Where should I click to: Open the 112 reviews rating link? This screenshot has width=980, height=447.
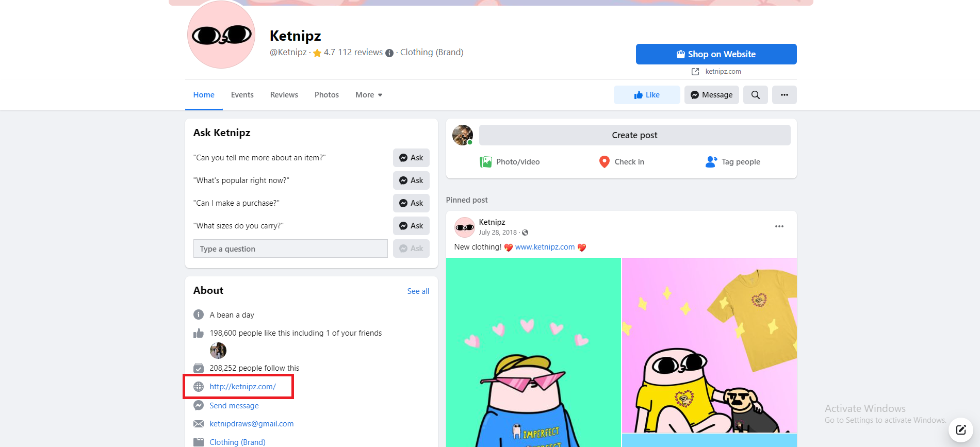353,52
